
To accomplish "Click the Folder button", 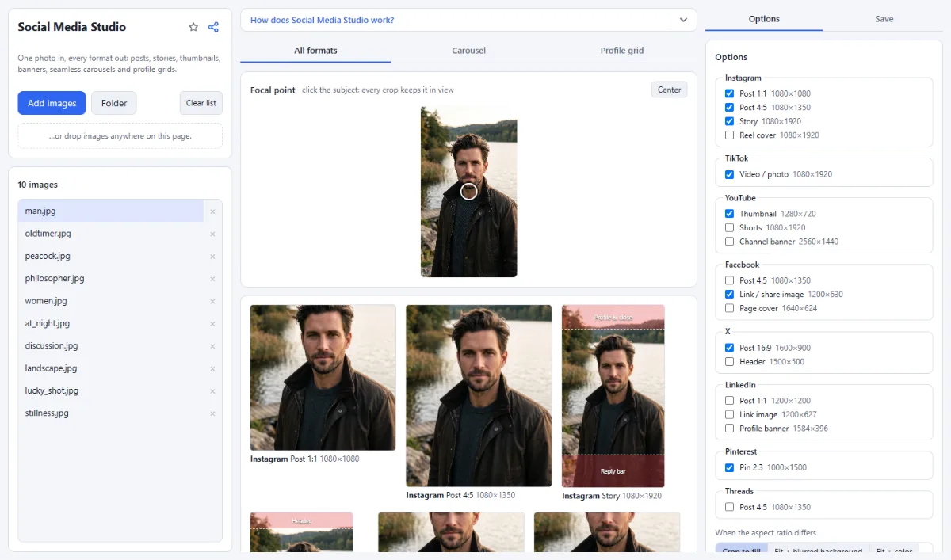I will pyautogui.click(x=114, y=103).
